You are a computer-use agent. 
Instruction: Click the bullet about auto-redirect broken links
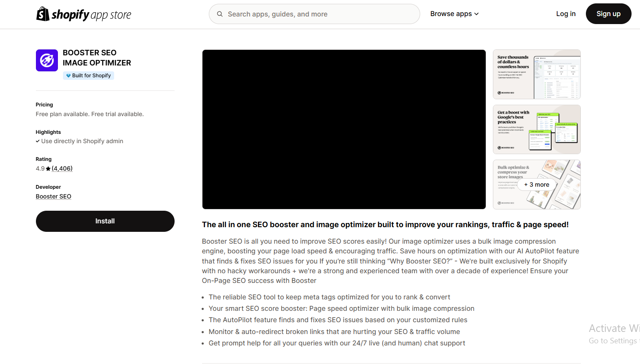click(x=334, y=332)
